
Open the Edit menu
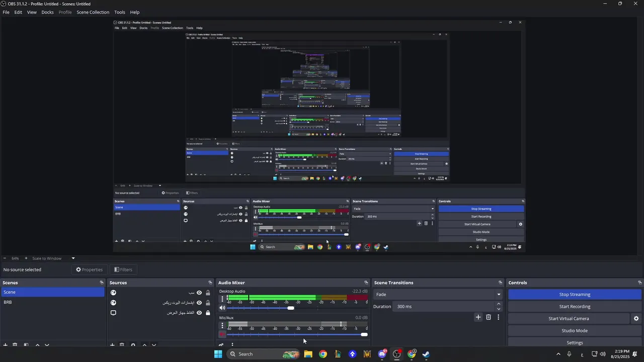18,12
